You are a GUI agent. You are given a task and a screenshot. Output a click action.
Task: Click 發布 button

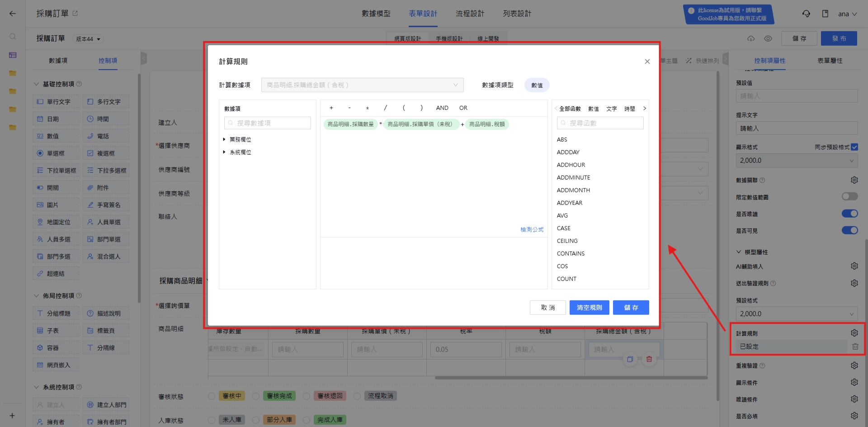click(x=839, y=38)
